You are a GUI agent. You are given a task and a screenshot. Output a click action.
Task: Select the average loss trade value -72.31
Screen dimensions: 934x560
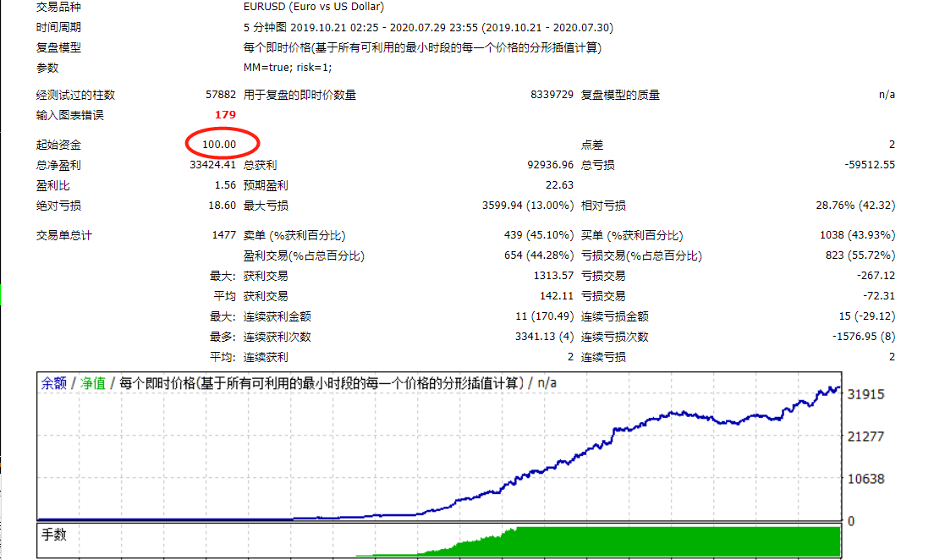(879, 296)
